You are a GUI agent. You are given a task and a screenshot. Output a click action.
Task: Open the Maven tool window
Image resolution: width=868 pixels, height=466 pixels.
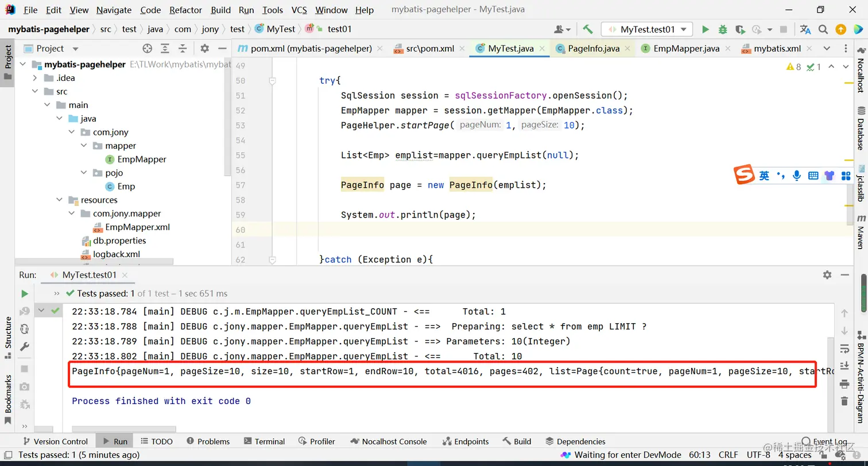[861, 231]
